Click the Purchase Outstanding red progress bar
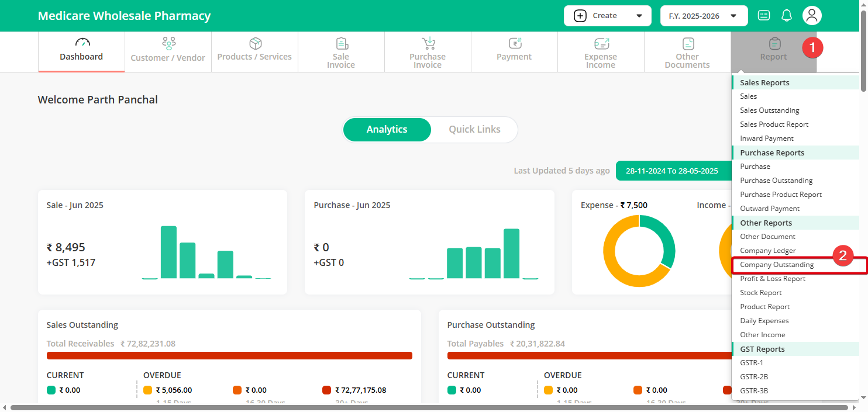 click(x=589, y=355)
